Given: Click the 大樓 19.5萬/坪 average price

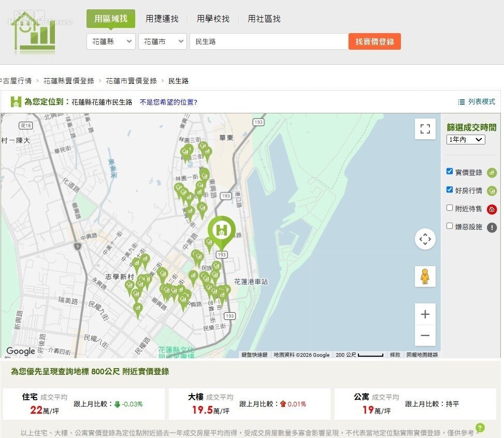Looking at the screenshot, I should coord(210,410).
